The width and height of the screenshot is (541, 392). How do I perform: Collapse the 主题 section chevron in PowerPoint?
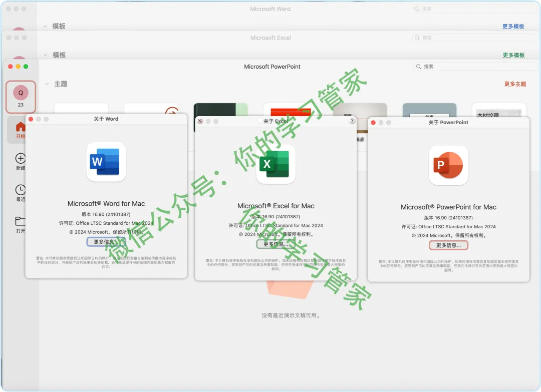point(47,84)
